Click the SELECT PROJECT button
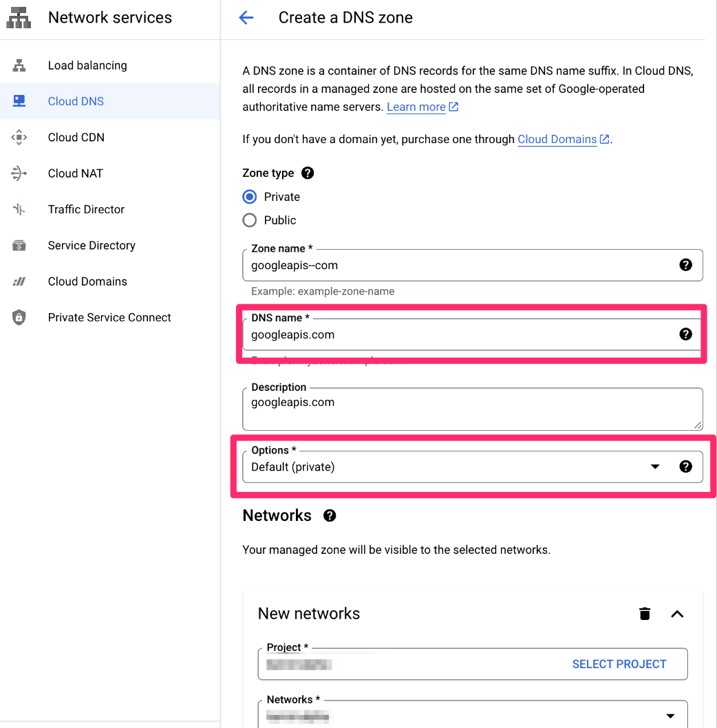Screen dimensions: 717x728 [619, 664]
